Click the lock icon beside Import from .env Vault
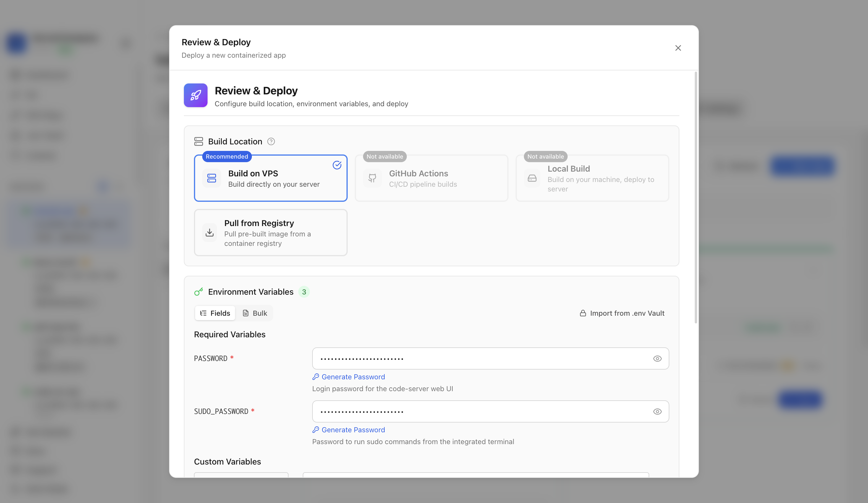 click(x=582, y=313)
